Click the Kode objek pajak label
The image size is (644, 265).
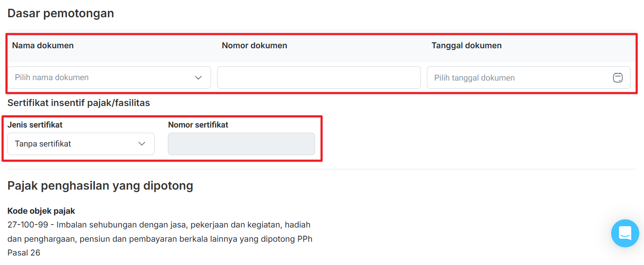click(41, 211)
